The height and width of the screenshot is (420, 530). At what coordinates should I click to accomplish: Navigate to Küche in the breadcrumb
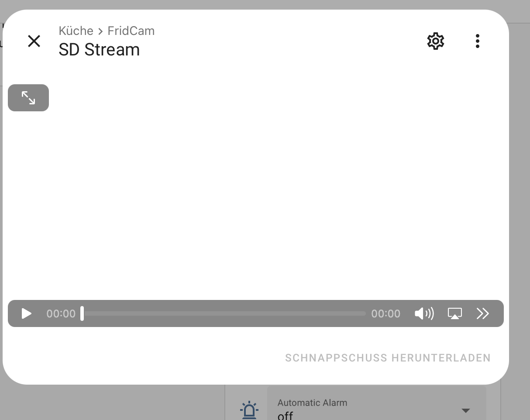(x=76, y=31)
